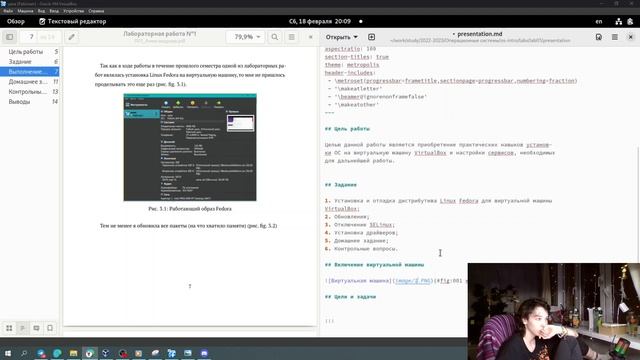Show annotations view in sidebar
640x360 pixels.
pyautogui.click(x=36, y=328)
